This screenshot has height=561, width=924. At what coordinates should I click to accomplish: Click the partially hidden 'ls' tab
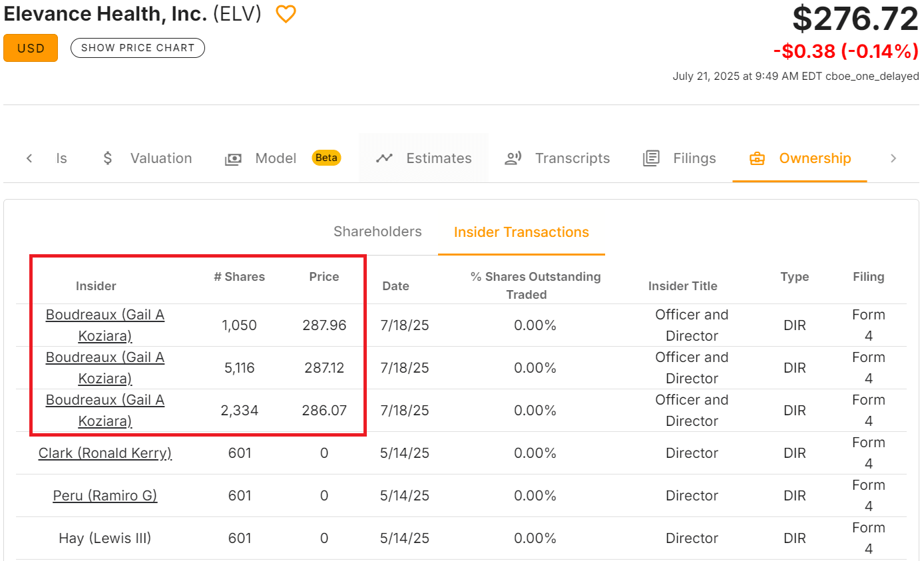tap(61, 158)
